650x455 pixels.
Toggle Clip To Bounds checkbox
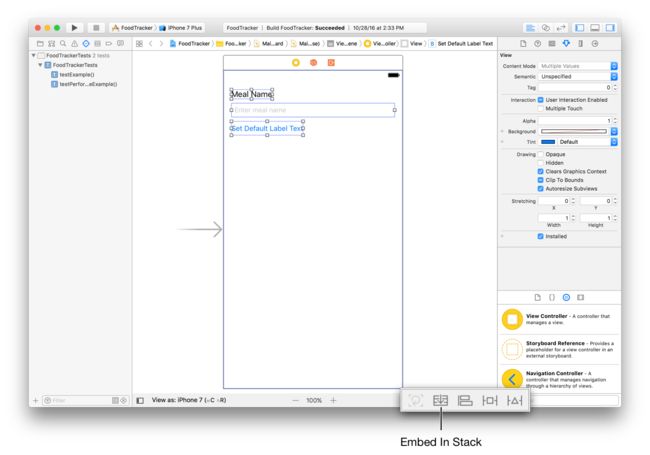pos(541,180)
